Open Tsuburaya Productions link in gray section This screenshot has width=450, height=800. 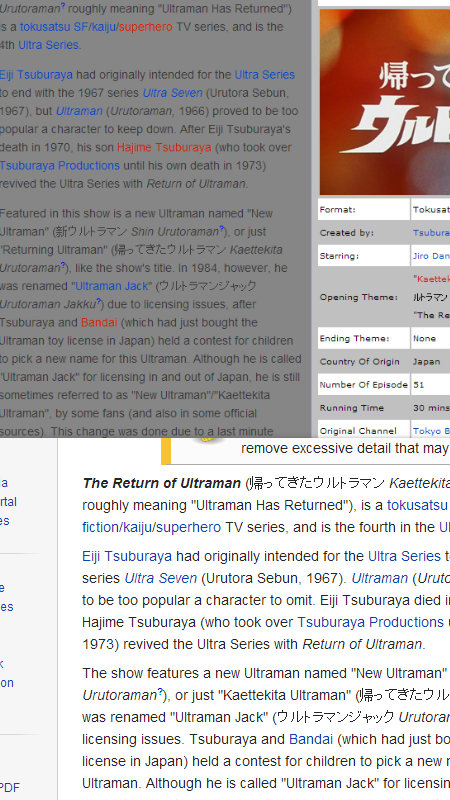pyautogui.click(x=60, y=166)
